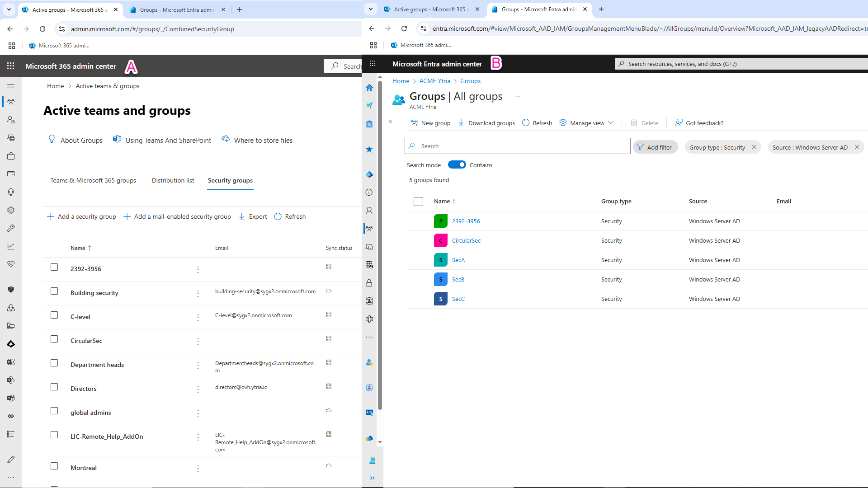Click Favorites star icon in Entra sidebar
The image size is (868, 488).
[369, 149]
